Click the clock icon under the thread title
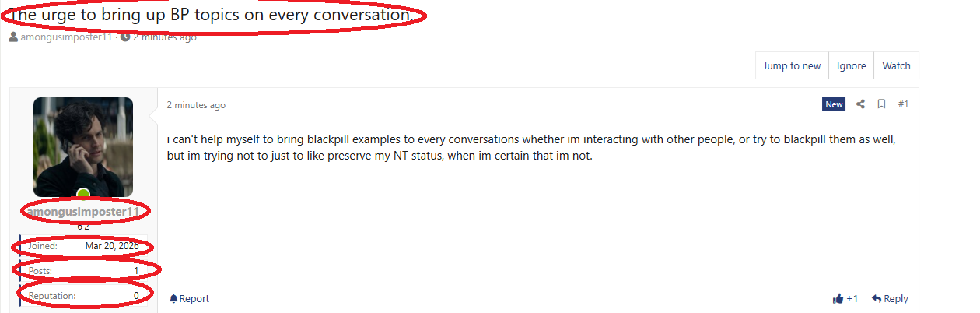Screen dimensions: 980x313 coord(125,37)
